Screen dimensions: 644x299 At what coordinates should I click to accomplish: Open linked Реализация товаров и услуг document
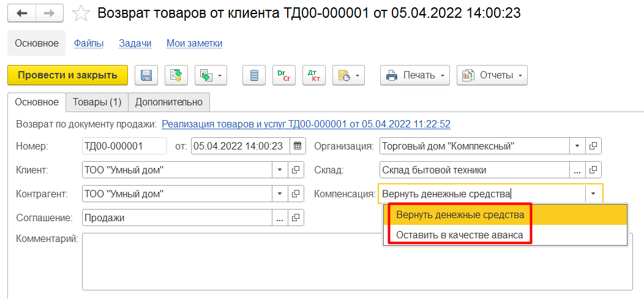305,124
